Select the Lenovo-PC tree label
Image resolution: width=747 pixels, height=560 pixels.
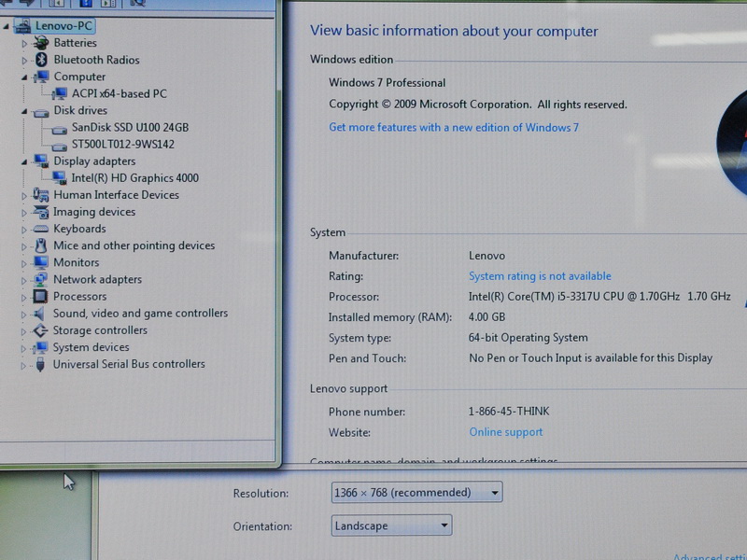(63, 26)
